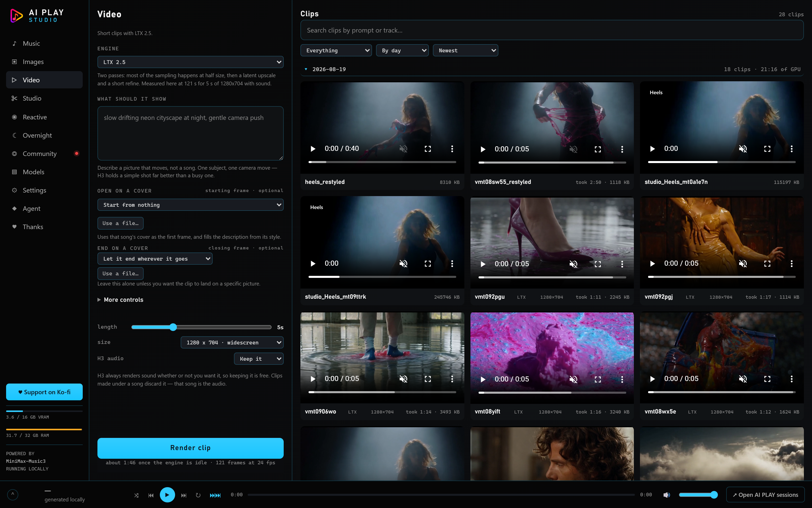812x508 pixels.
Task: Click the main play button in bottom player
Action: [167, 495]
